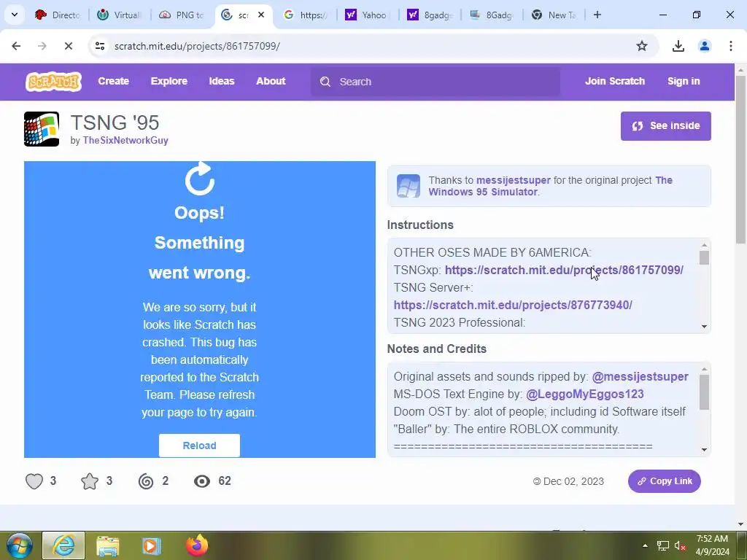Click Notes and Credits scrollbar thumb
The width and height of the screenshot is (747, 560).
click(704, 392)
